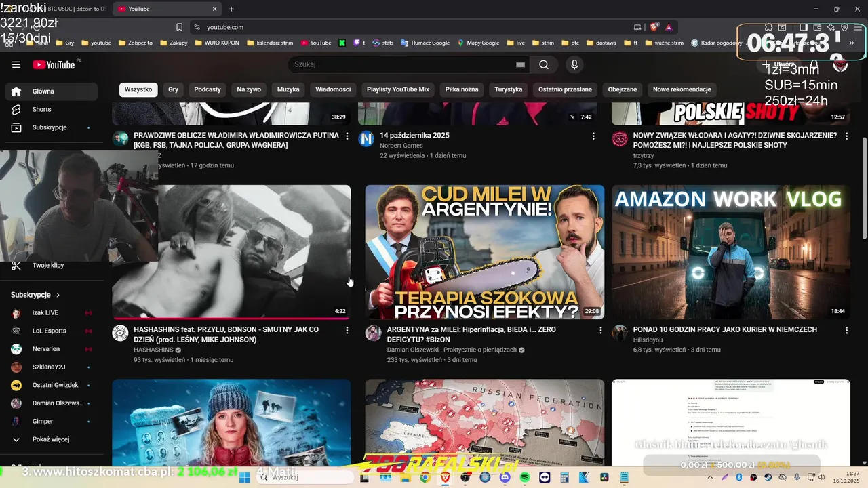Open options menu for Argentyna za Milei video

(x=600, y=331)
